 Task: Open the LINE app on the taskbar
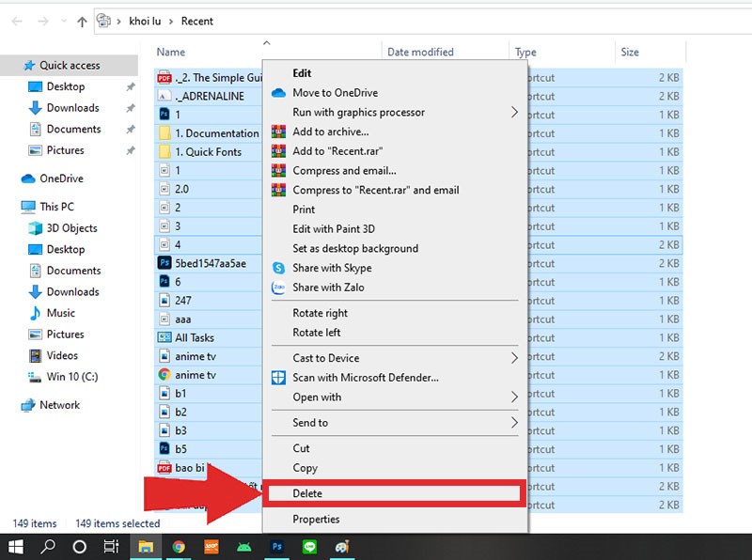[309, 547]
